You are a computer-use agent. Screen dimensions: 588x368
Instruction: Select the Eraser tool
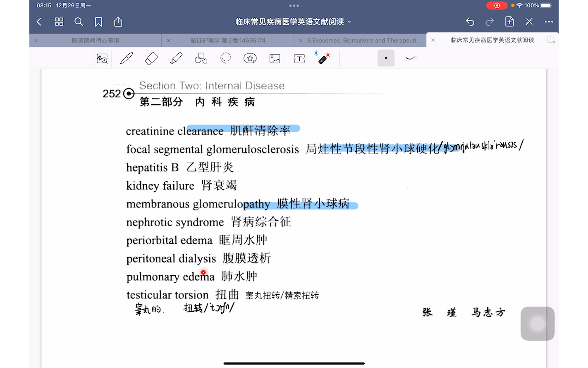pyautogui.click(x=151, y=58)
